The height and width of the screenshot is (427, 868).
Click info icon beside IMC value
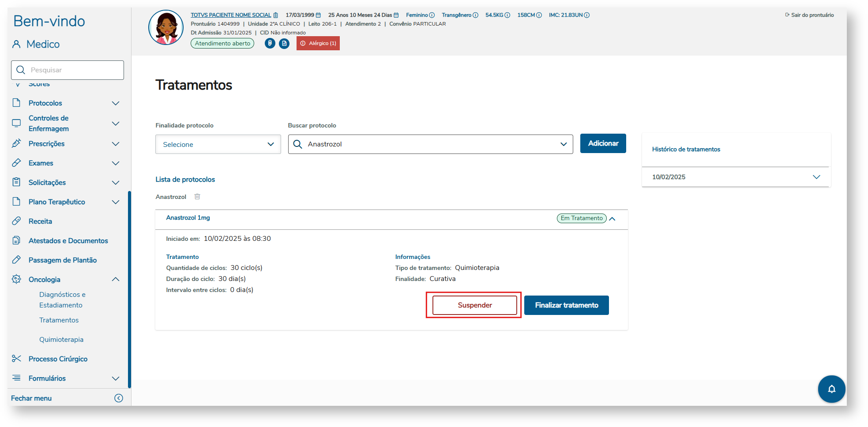tap(587, 15)
